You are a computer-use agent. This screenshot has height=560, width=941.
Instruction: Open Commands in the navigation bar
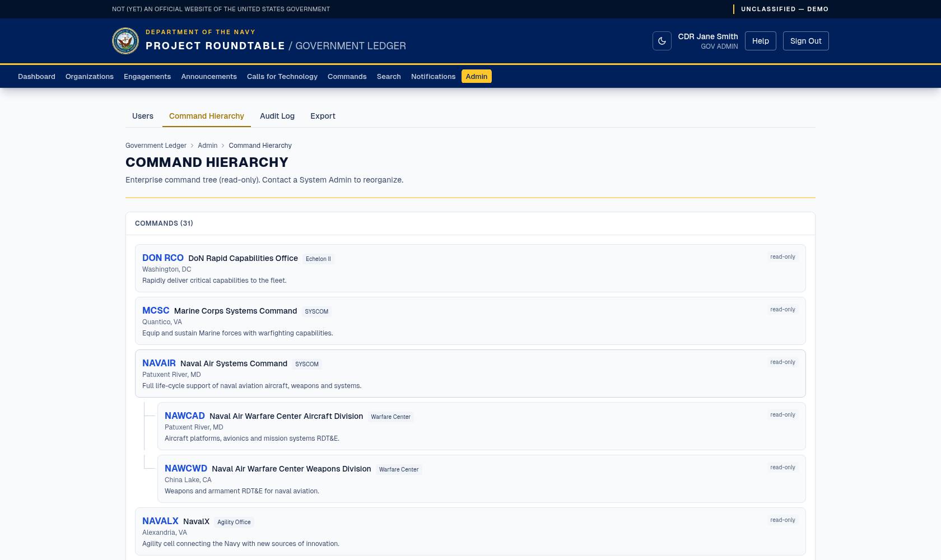pos(347,77)
